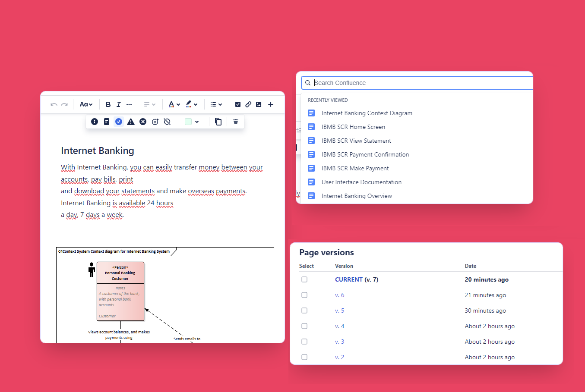
Task: Delete the panel with trash icon
Action: coord(236,122)
